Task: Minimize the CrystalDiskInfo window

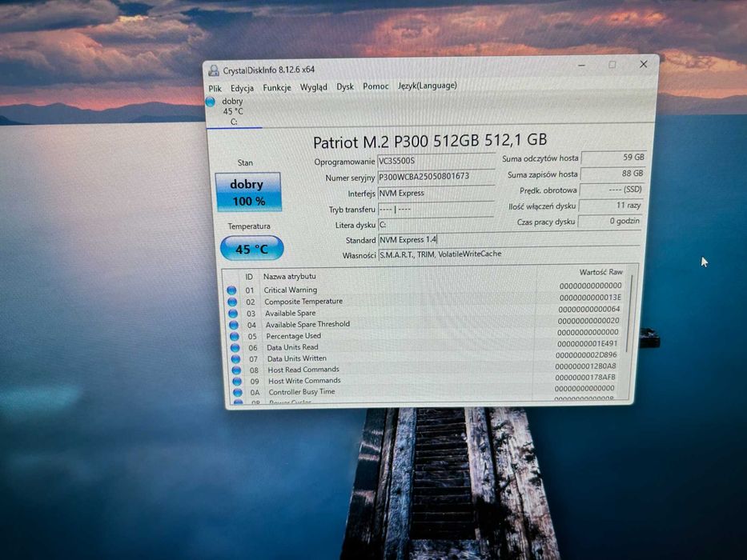Action: [x=581, y=66]
